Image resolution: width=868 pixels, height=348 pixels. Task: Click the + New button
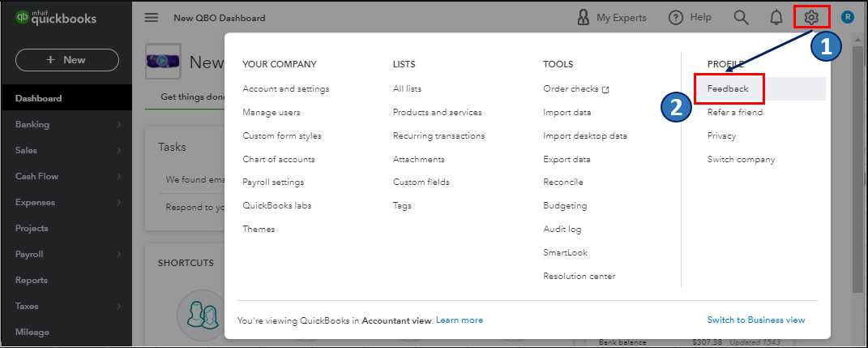point(66,59)
